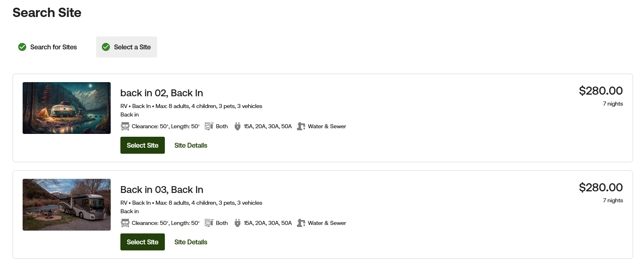644x267 pixels.
Task: Open Site Details for back in 02
Action: click(x=191, y=145)
